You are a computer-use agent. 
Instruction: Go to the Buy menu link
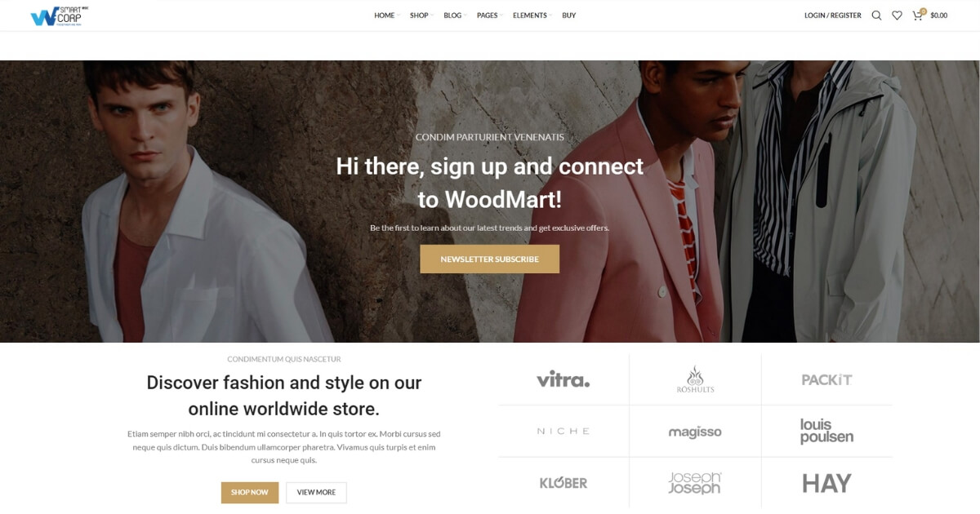568,16
